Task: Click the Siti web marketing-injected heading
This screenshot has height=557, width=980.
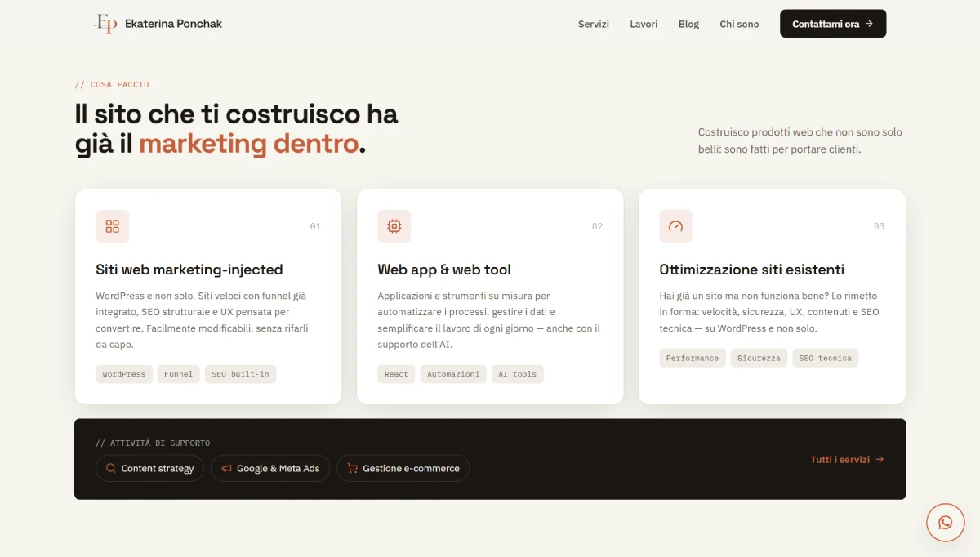Action: [189, 270]
